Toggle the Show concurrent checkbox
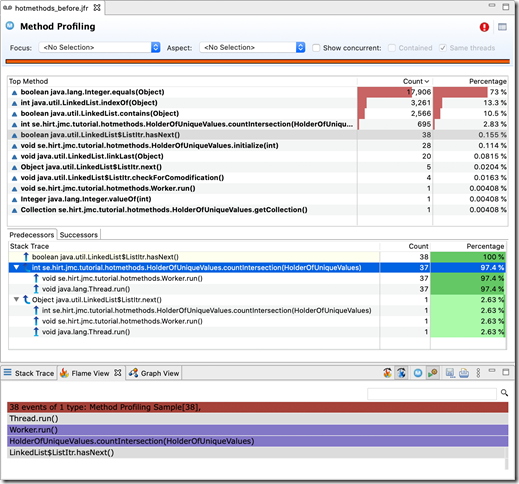This screenshot has height=484, width=519. (x=316, y=48)
